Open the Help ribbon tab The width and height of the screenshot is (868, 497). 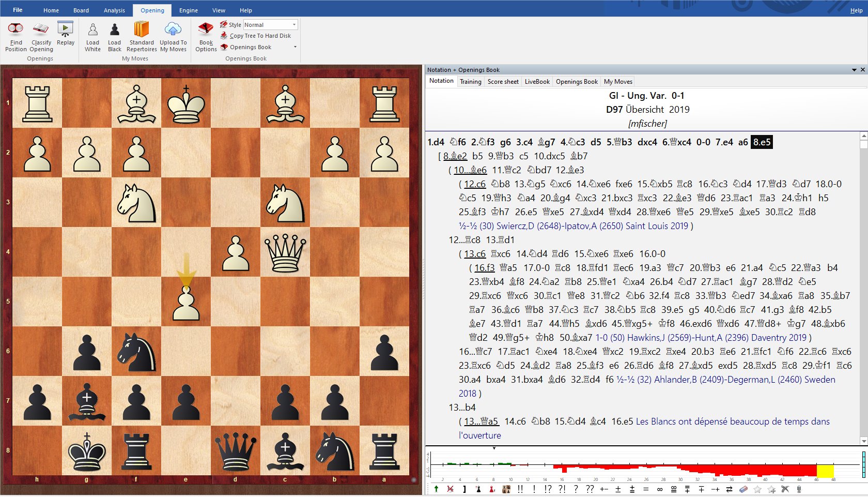[246, 10]
